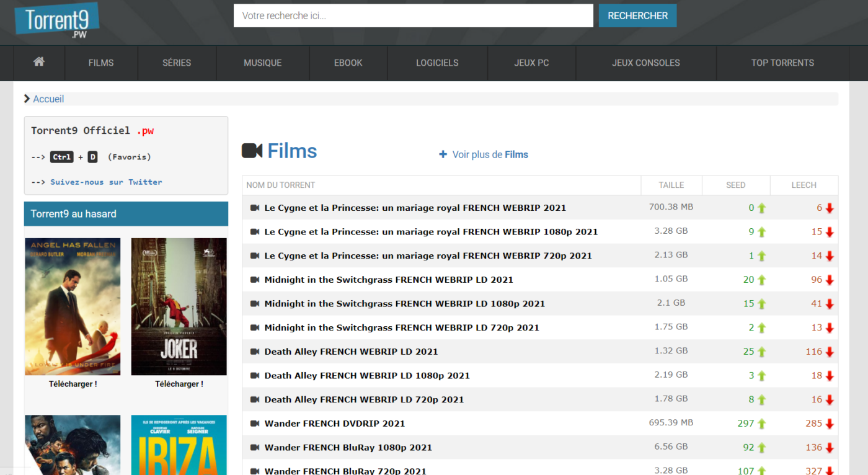Click the Torrent9 logo

tap(57, 22)
